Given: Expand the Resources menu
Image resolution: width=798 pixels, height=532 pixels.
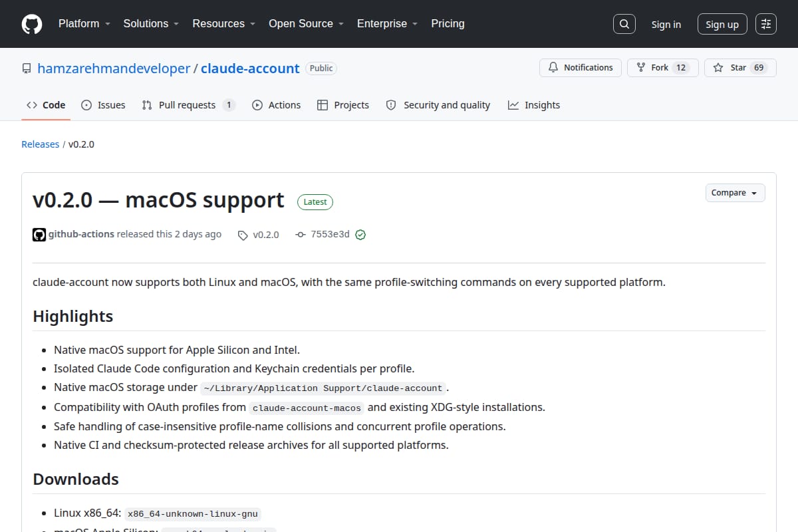Looking at the screenshot, I should tap(224, 23).
